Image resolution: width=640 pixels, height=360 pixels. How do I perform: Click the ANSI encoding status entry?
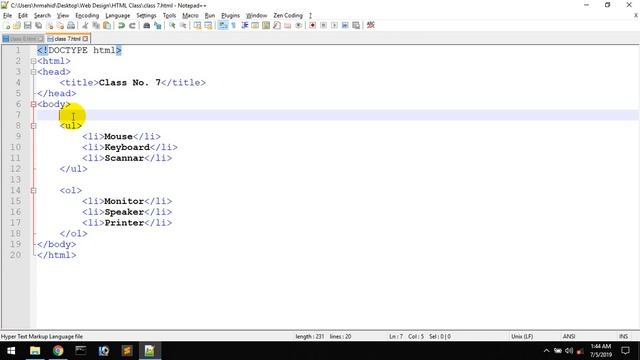[569, 337]
